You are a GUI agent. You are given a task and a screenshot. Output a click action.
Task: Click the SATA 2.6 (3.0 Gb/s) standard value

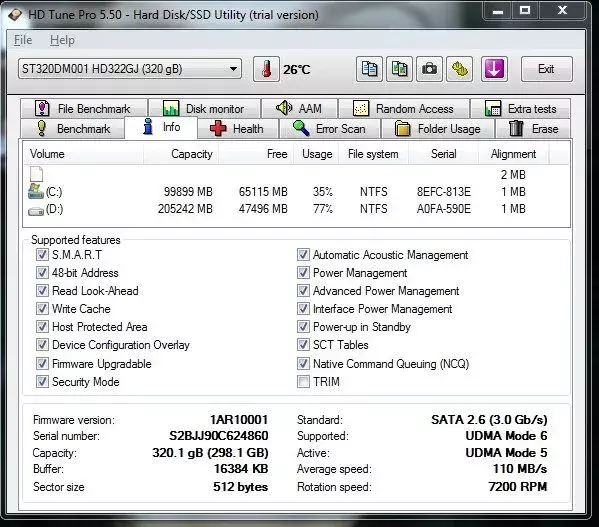[x=489, y=420]
